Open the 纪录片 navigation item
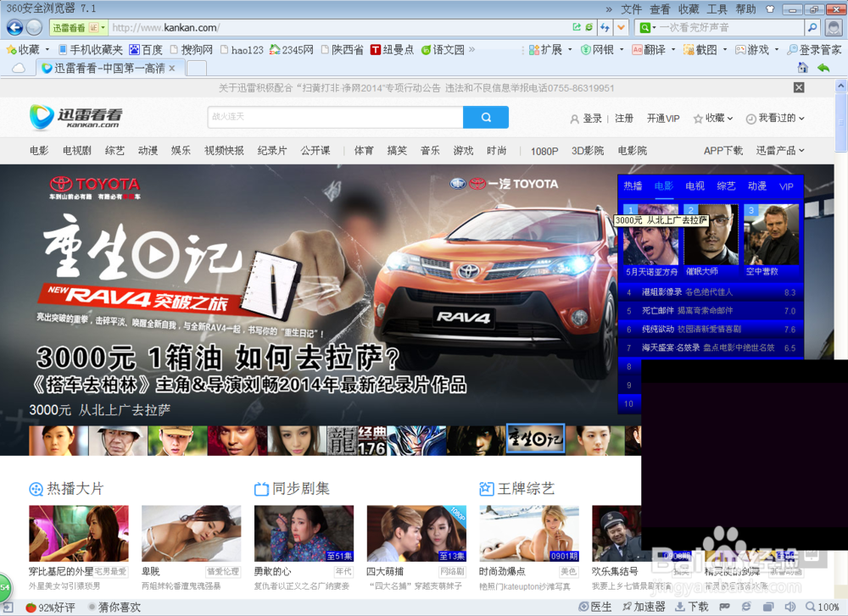Viewport: 848px width, 616px height. 272,151
